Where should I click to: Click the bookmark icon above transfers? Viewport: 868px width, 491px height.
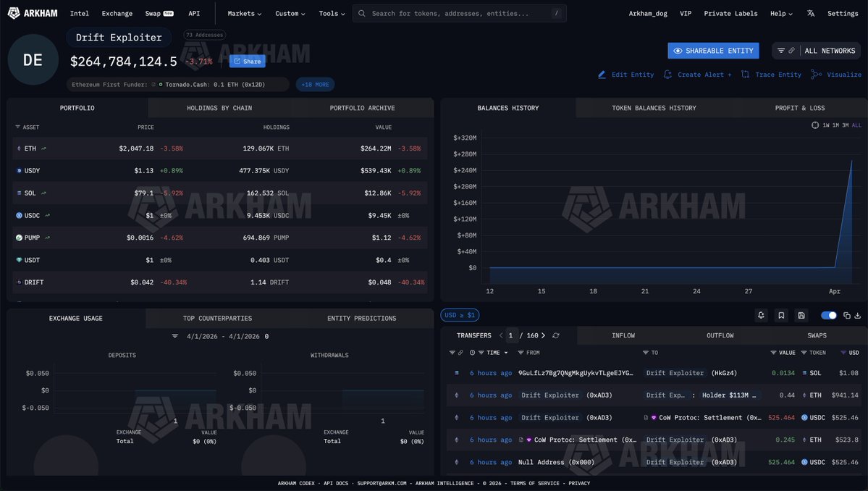point(781,315)
